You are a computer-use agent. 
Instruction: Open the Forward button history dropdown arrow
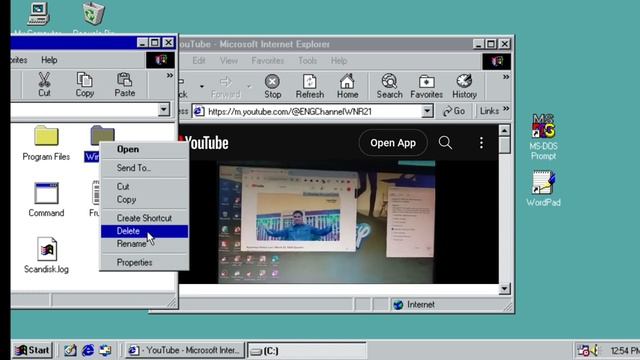click(x=249, y=87)
